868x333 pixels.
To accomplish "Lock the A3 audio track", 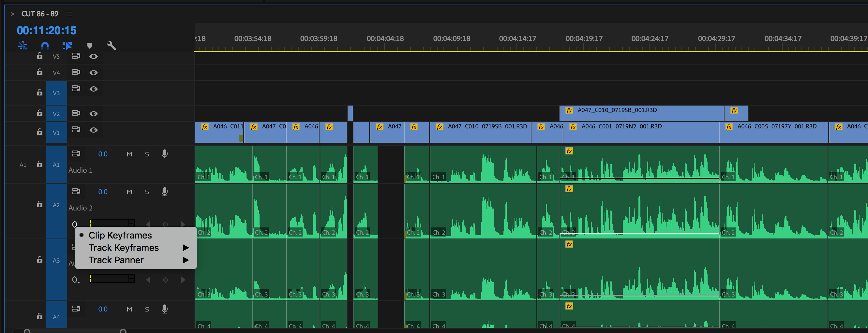I will 40,259.
